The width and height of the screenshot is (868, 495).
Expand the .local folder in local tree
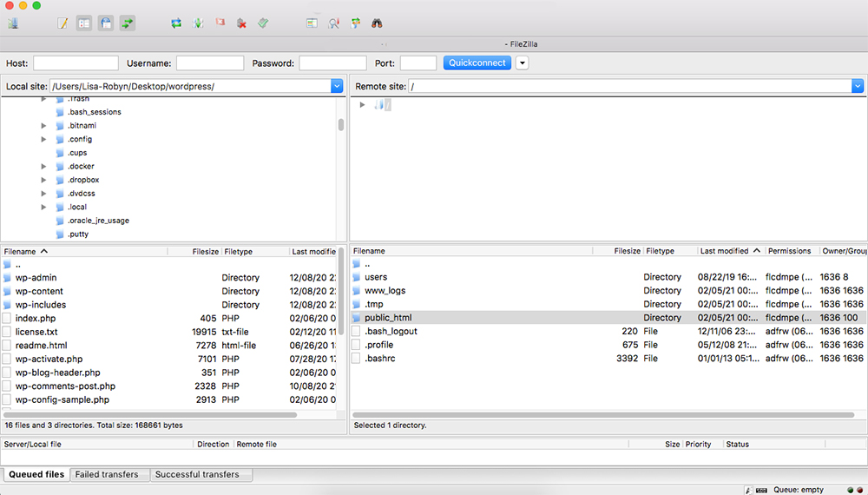tap(43, 207)
